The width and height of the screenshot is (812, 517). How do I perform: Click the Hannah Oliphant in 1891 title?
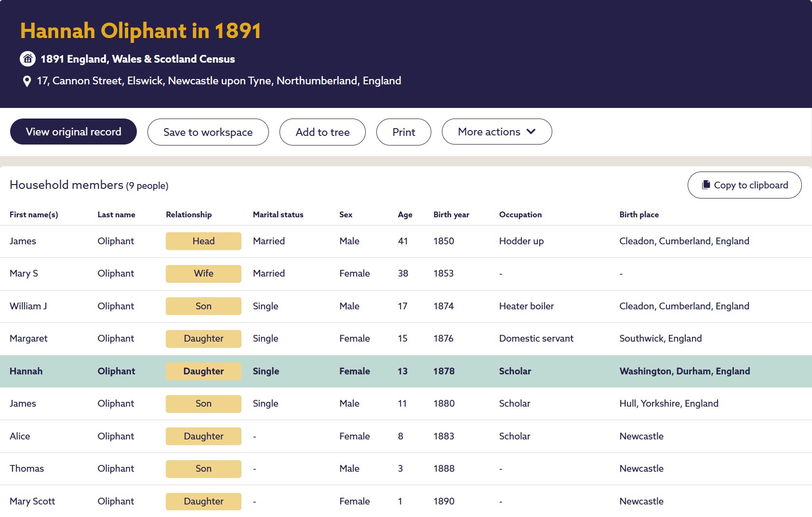(141, 31)
